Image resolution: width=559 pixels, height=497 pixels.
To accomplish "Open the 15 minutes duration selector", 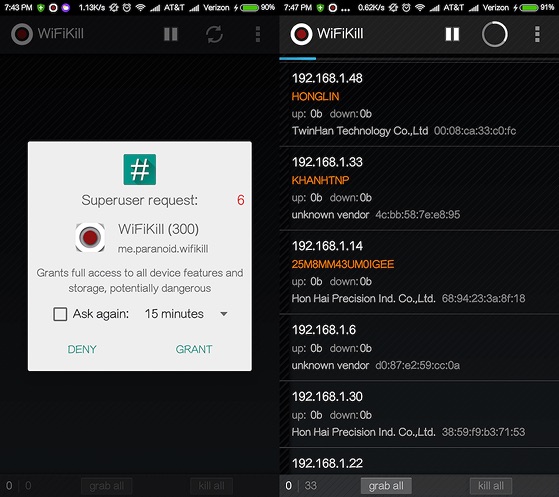I will 186,314.
